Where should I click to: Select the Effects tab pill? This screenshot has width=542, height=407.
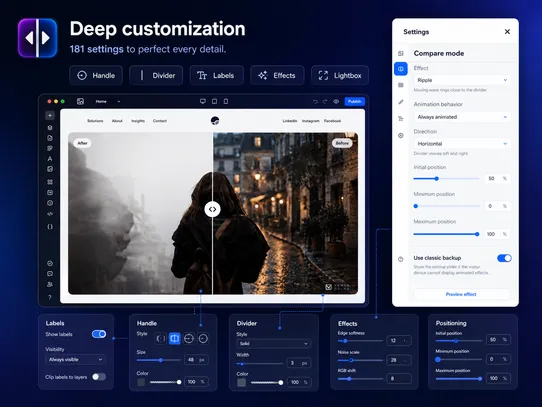pos(277,75)
